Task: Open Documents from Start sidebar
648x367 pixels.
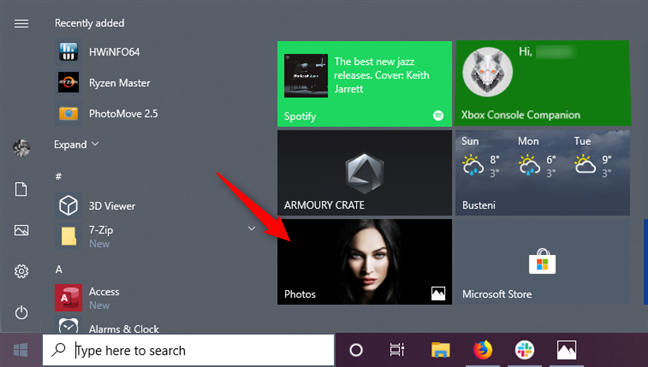Action: pos(21,189)
